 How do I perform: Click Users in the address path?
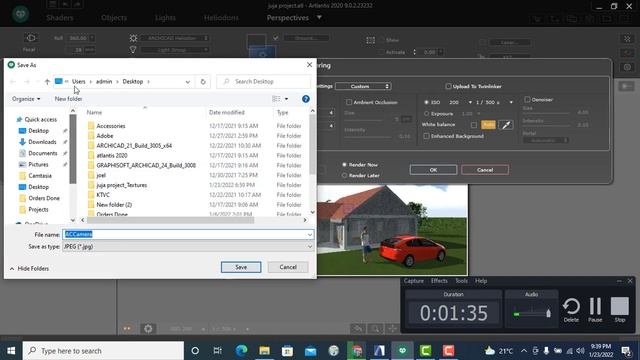(79, 82)
